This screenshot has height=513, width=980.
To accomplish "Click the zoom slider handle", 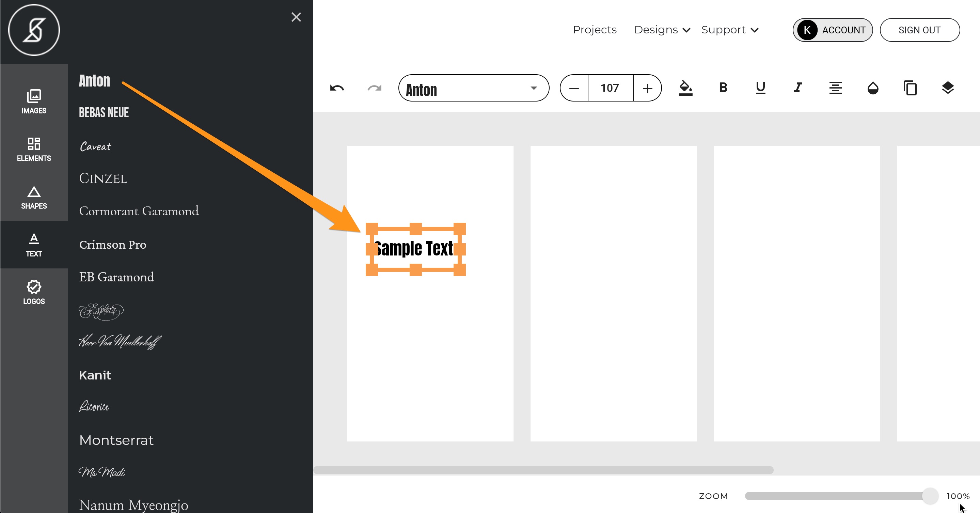I will click(930, 496).
